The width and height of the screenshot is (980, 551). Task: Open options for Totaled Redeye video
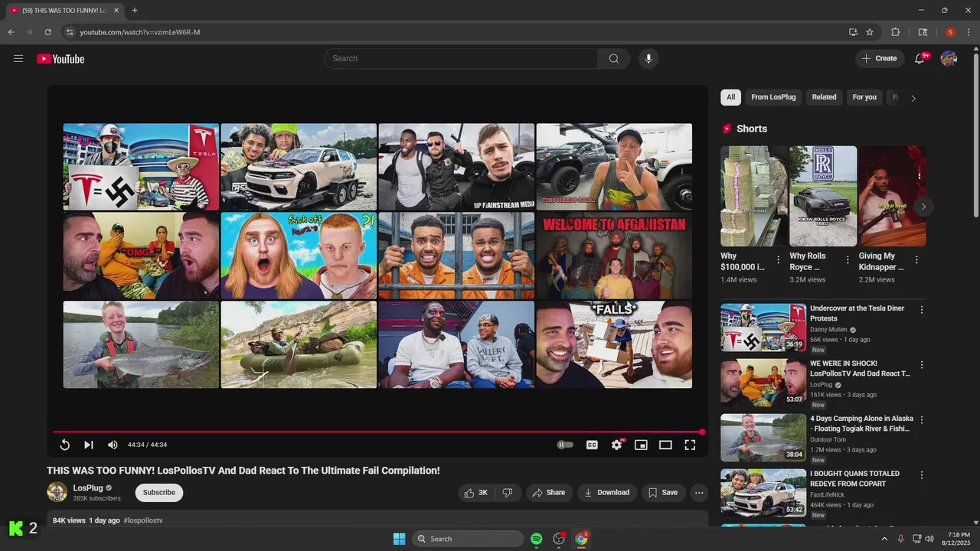coord(922,475)
